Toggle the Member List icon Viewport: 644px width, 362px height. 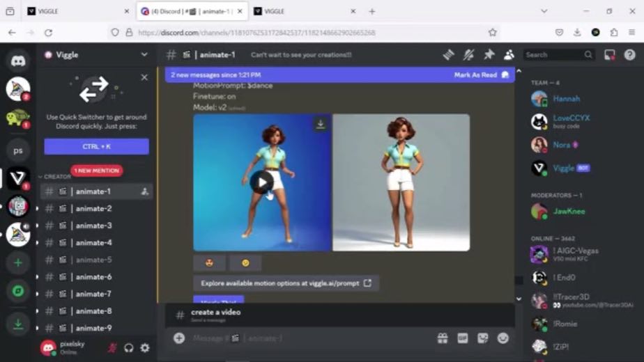click(509, 54)
